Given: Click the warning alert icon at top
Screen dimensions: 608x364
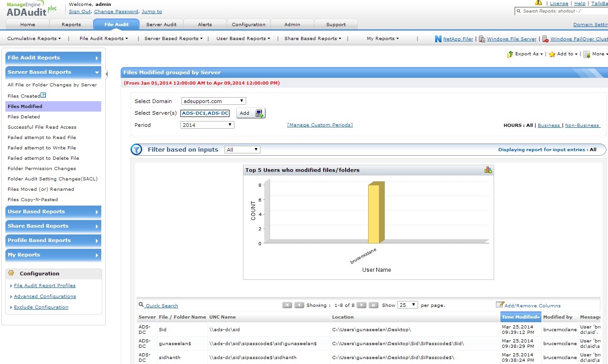Looking at the screenshot, I should coord(538,3).
